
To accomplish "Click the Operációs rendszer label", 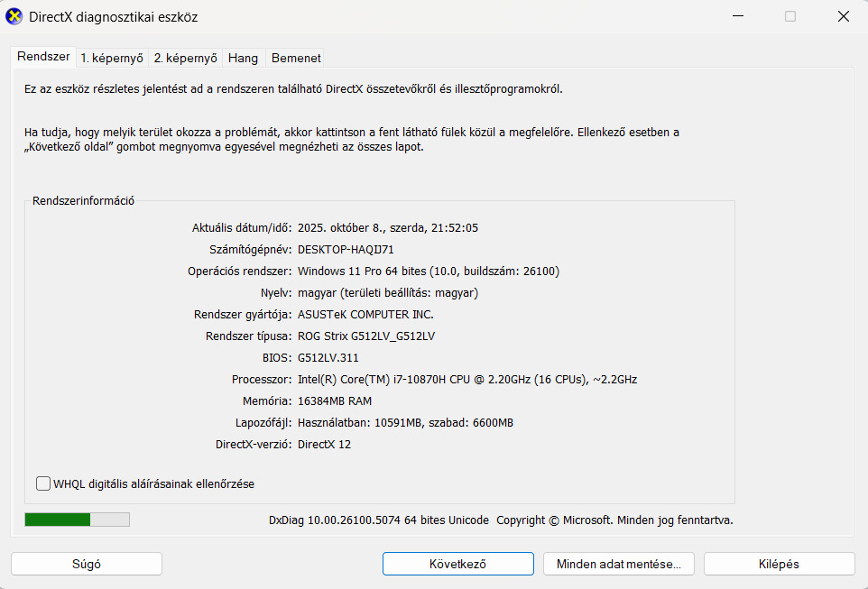I will [240, 271].
